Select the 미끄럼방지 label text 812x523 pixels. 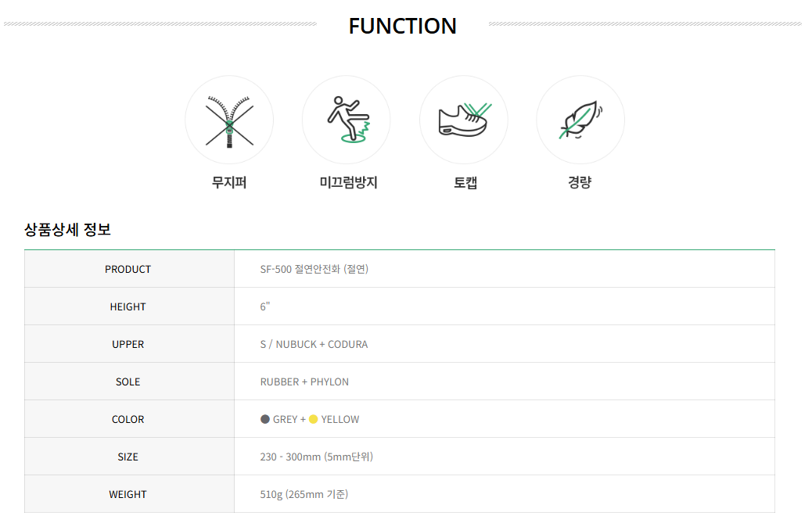[x=349, y=183]
